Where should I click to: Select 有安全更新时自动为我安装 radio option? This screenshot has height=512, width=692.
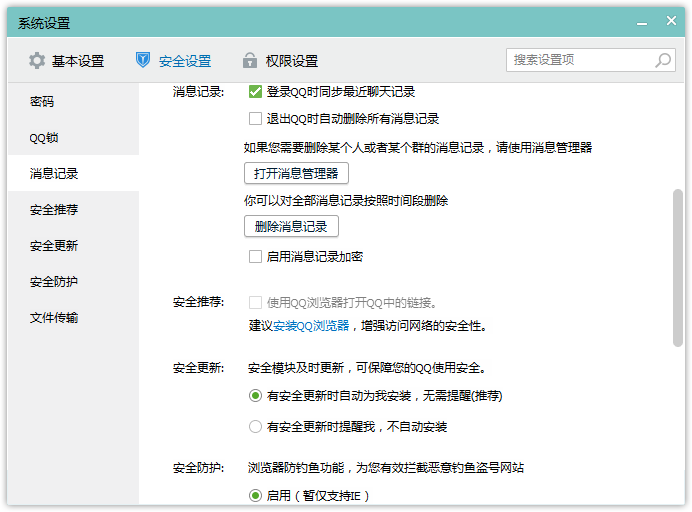pyautogui.click(x=255, y=395)
